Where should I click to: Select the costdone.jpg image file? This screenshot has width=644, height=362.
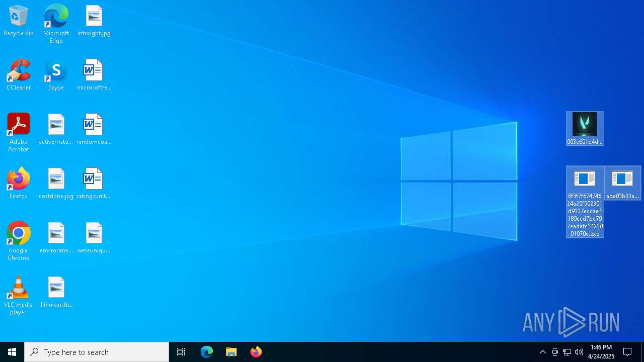pyautogui.click(x=56, y=184)
